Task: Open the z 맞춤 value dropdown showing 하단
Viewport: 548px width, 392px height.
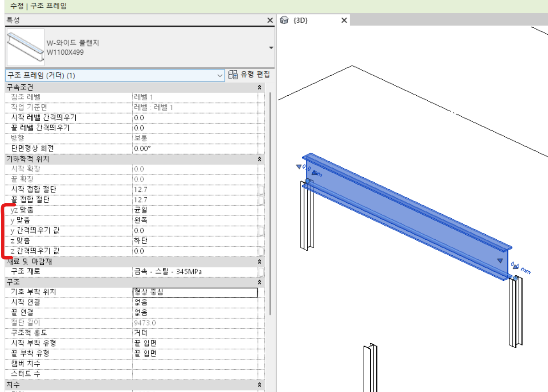Action: click(x=191, y=241)
